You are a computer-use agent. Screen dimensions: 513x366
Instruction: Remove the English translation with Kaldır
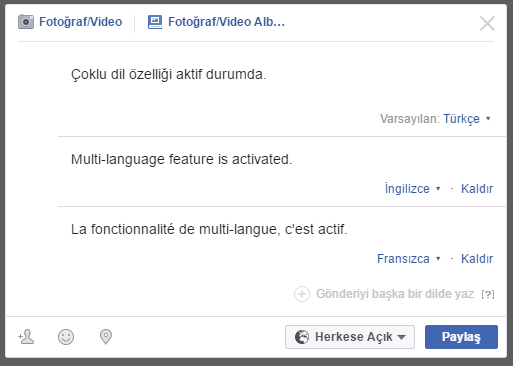click(477, 189)
